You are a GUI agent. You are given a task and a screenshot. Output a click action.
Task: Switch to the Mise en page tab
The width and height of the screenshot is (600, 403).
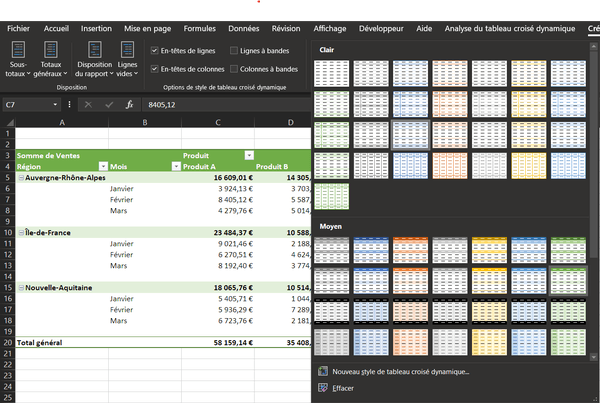click(x=147, y=29)
